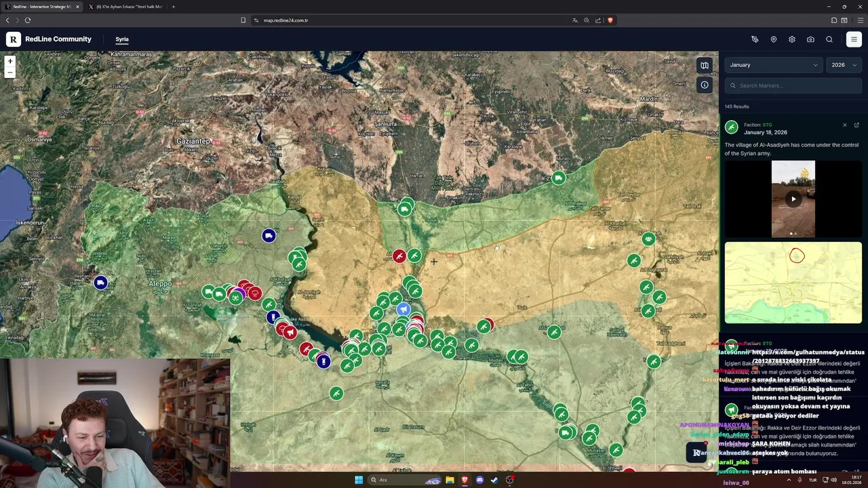
Task: Play the Al-Asadiyeh village video
Action: (x=793, y=199)
